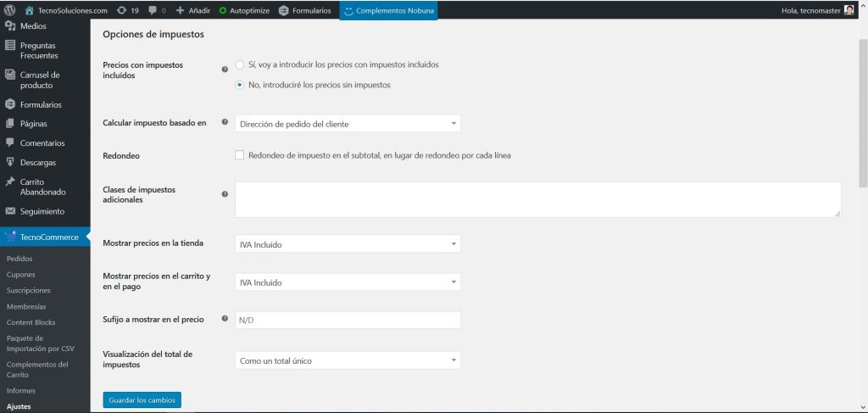The width and height of the screenshot is (868, 413).
Task: Enable Redondeo de impuesto en el subtotal checkbox
Action: click(x=240, y=155)
